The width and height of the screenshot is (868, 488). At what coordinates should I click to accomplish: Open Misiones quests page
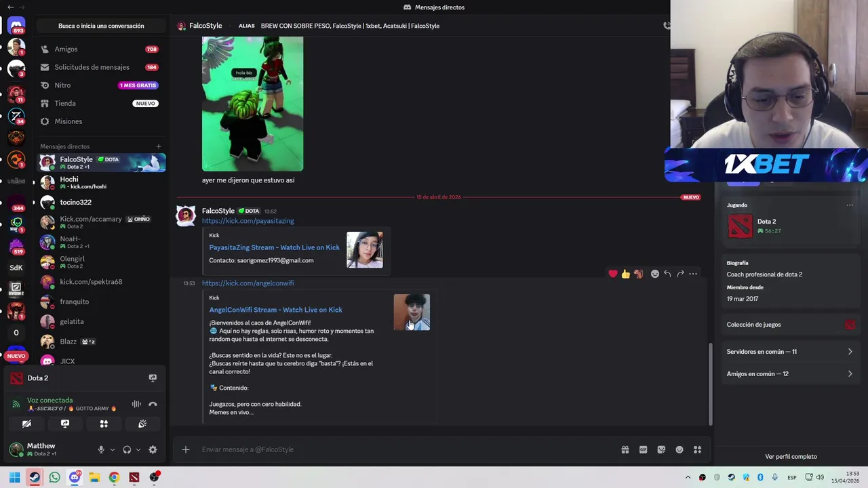[101, 121]
